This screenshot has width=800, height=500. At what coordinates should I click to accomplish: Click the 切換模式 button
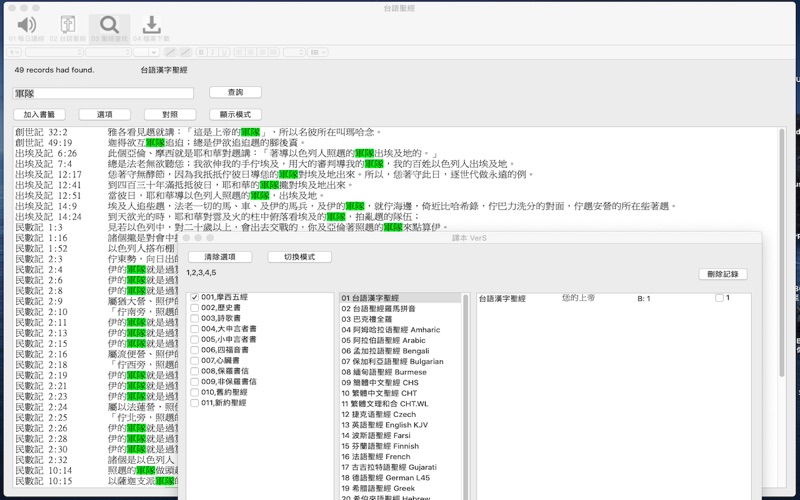pos(300,257)
